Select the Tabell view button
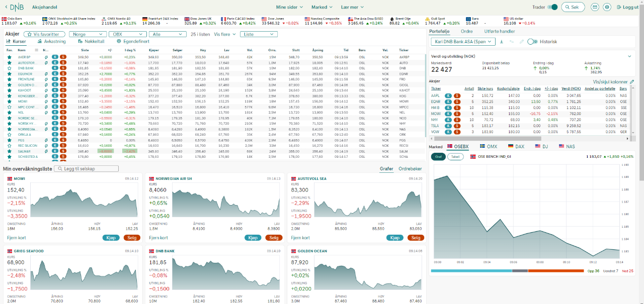Screen dimensions: 644x304 (x=455, y=156)
